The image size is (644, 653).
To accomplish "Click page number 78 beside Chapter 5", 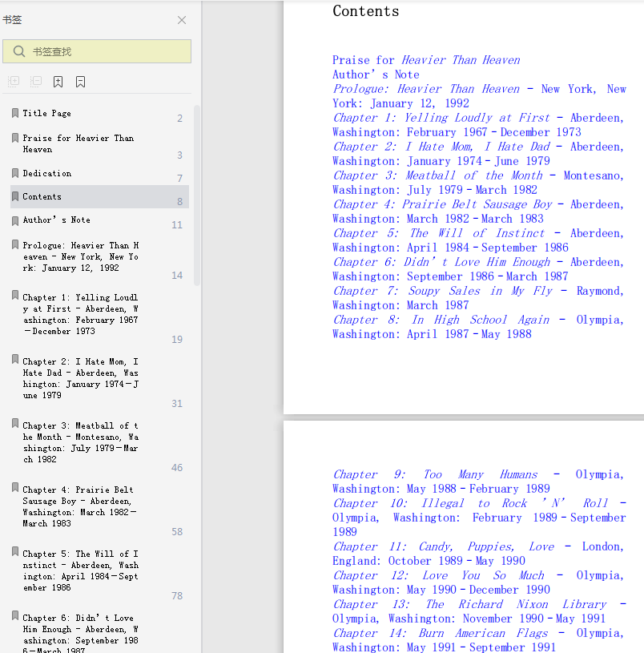I will (177, 596).
